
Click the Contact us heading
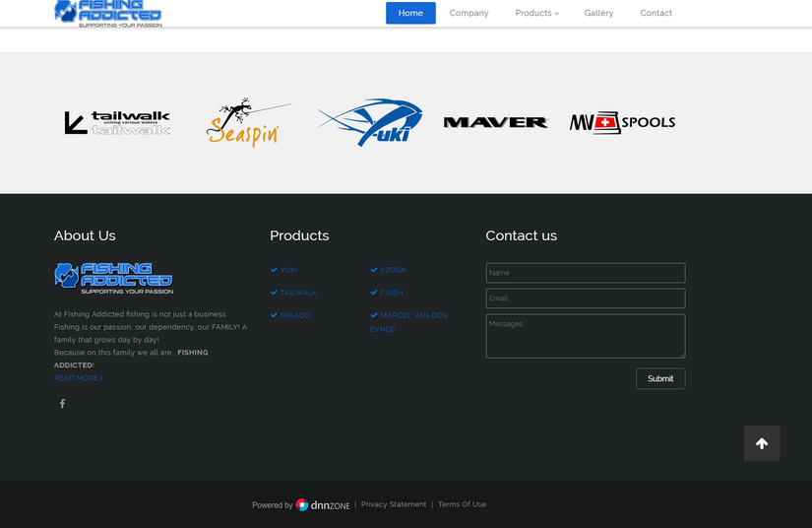pyautogui.click(x=521, y=235)
